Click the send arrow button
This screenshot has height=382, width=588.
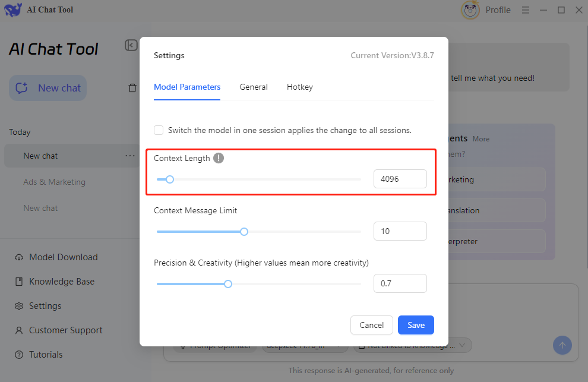tap(562, 345)
